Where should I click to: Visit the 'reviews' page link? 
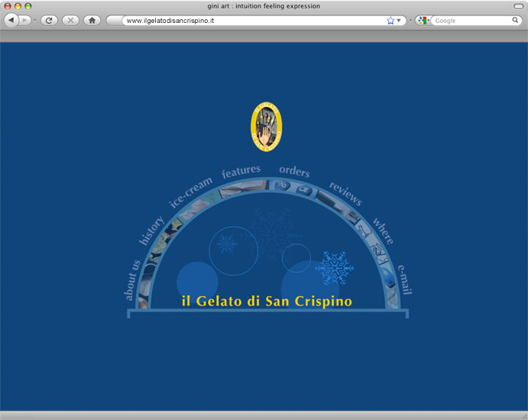coord(345,193)
